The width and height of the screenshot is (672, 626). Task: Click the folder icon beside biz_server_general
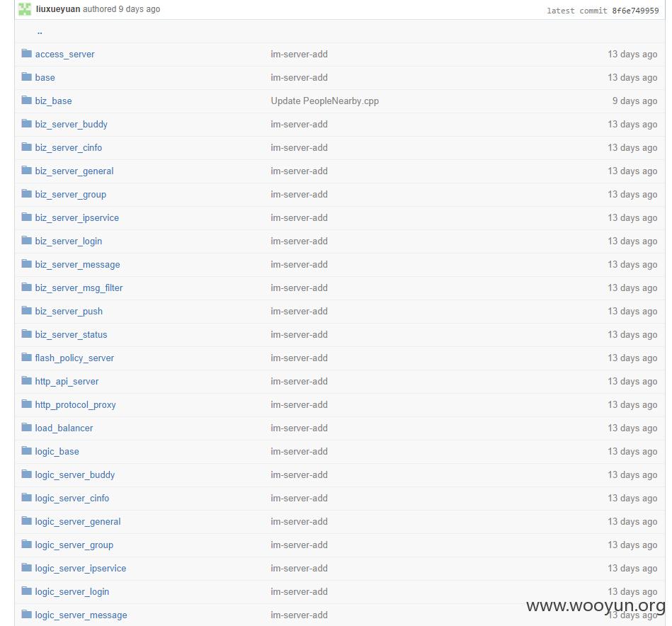27,170
